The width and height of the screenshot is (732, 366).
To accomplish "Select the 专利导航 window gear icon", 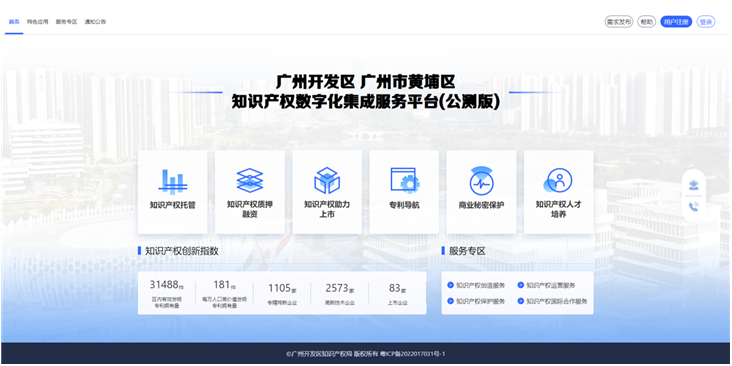I will 404,180.
